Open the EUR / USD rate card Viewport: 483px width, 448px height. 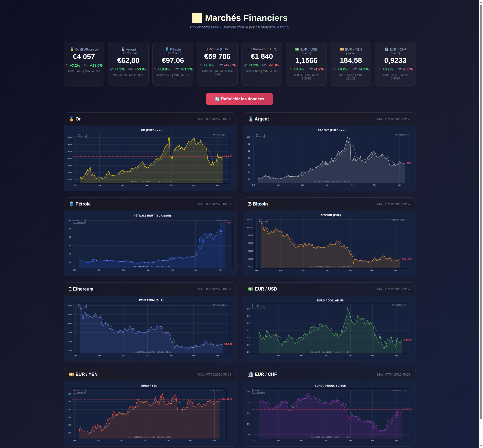tap(306, 64)
